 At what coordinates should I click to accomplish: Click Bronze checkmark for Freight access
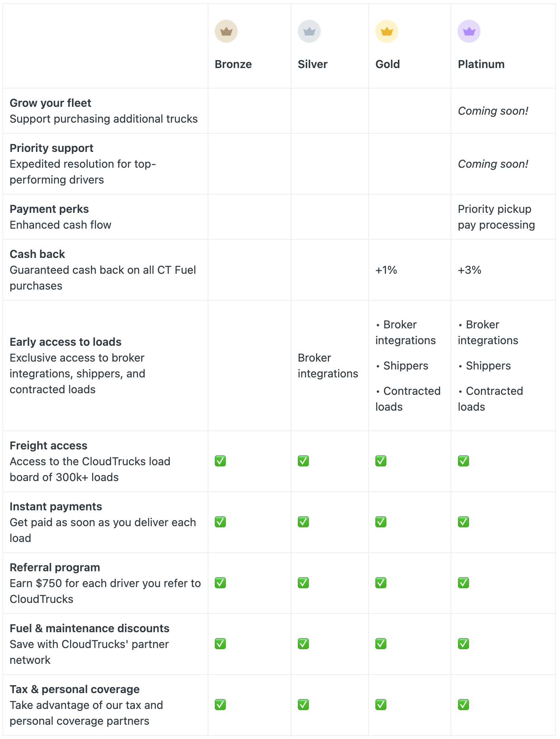coord(220,461)
